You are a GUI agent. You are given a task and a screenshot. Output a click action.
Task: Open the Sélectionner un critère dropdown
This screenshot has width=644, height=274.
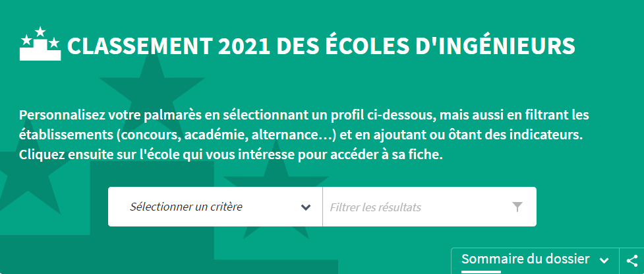coord(215,207)
